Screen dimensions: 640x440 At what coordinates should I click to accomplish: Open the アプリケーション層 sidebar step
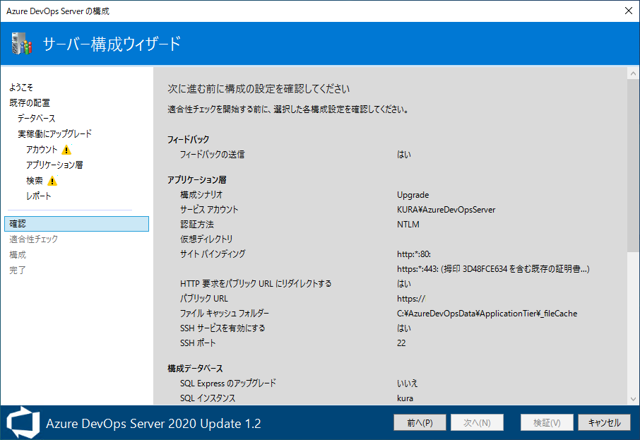[x=54, y=165]
